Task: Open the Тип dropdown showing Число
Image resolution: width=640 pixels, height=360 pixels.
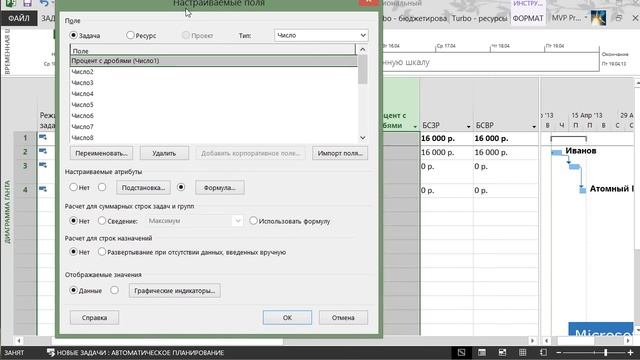Action: (321, 36)
